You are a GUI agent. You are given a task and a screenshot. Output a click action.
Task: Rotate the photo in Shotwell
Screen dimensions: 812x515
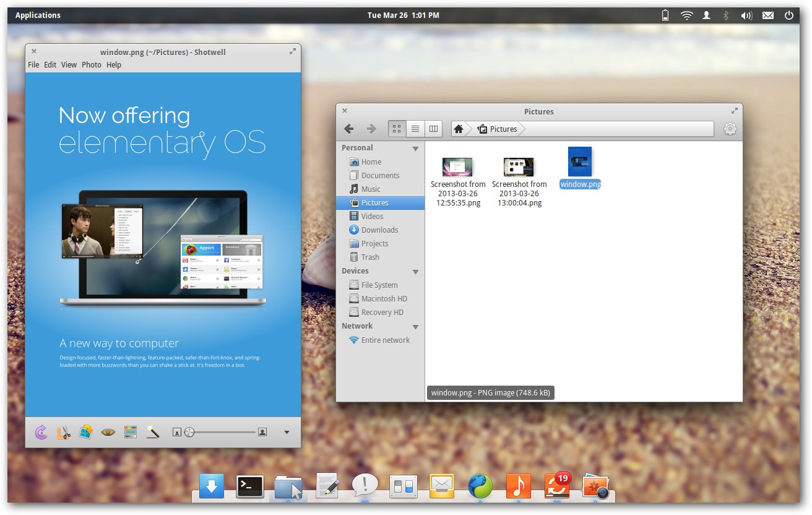41,432
